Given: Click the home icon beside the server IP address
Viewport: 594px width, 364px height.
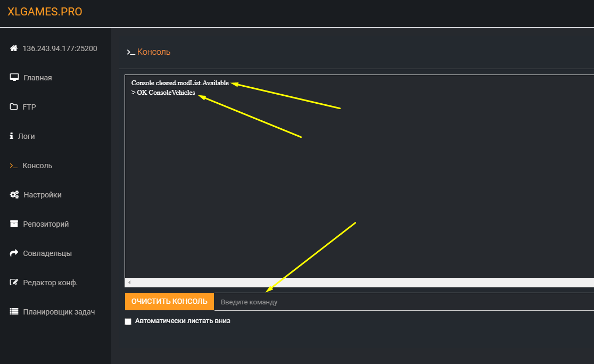Looking at the screenshot, I should click(x=14, y=48).
